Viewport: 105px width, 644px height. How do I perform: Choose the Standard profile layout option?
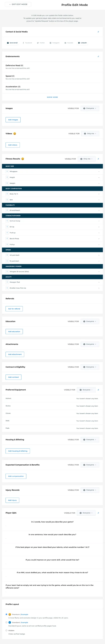(x=7, y=622)
